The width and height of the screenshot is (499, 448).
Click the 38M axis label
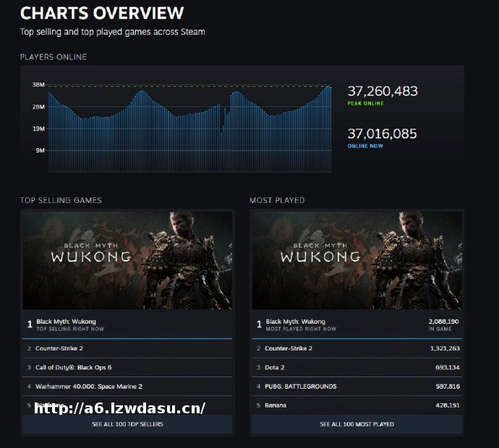click(38, 85)
